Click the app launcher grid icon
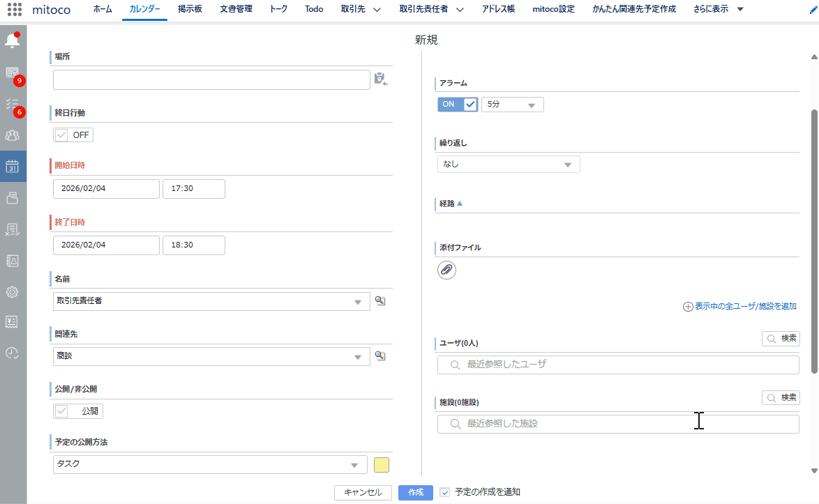819x504 pixels. [x=14, y=9]
